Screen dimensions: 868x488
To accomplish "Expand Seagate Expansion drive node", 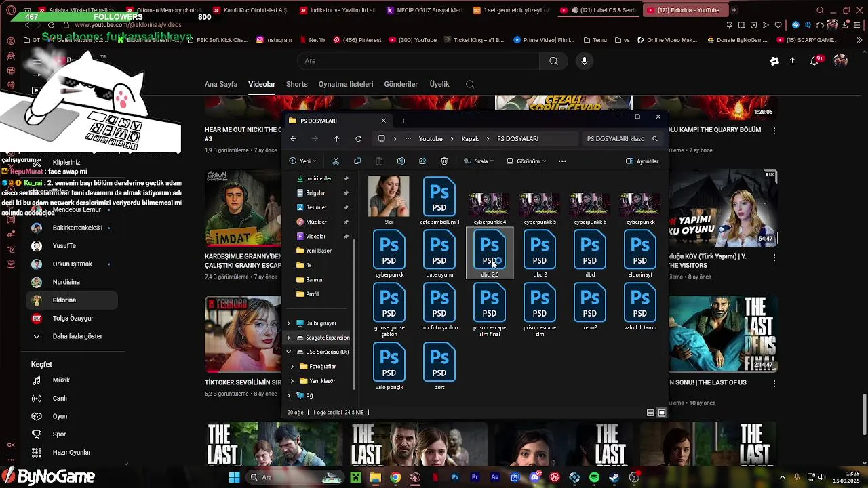I will click(289, 338).
